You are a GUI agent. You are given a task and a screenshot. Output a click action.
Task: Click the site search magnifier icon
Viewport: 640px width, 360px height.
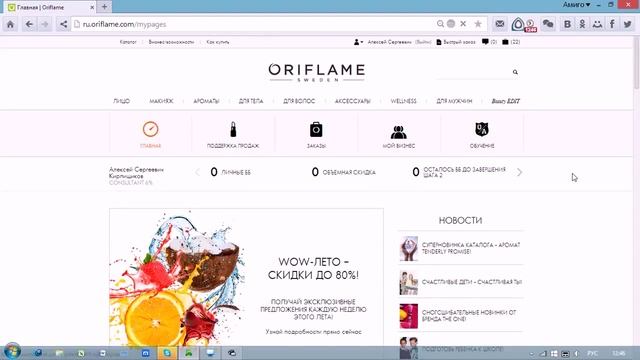tap(516, 72)
